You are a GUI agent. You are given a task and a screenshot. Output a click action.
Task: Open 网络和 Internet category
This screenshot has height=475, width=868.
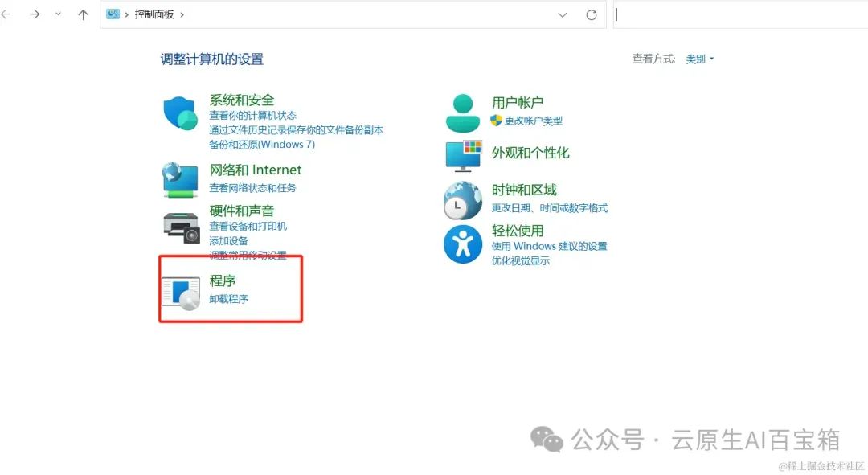256,170
